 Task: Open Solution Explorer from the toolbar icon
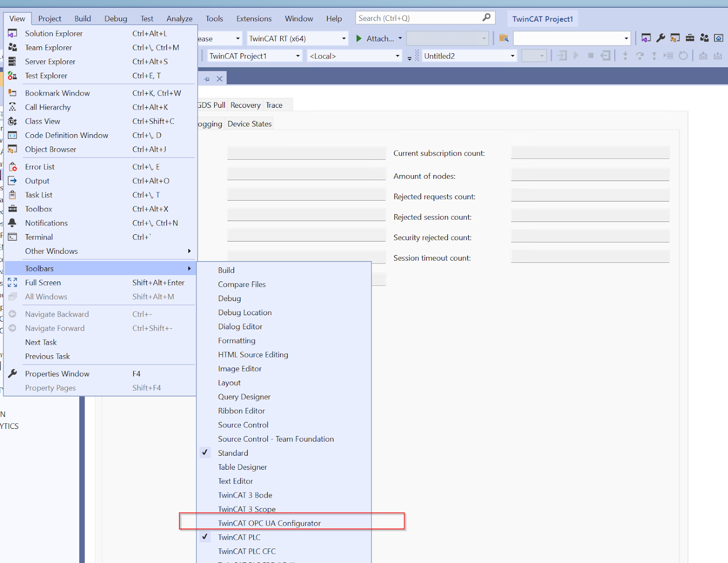click(646, 38)
